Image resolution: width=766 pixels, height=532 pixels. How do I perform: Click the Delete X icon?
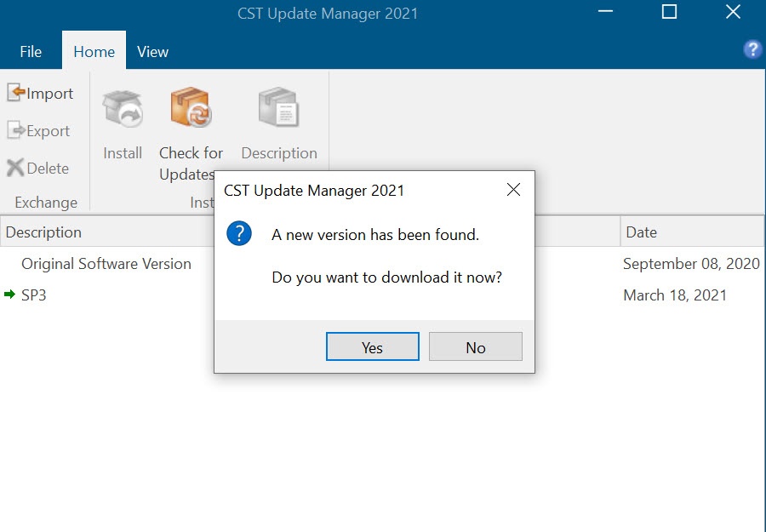[15, 168]
